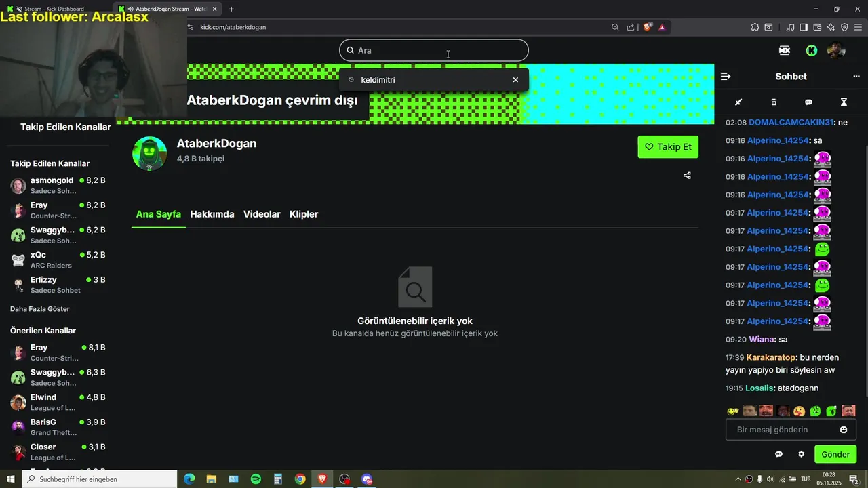Open Closer in recommended channels
The image size is (868, 488).
(58, 452)
